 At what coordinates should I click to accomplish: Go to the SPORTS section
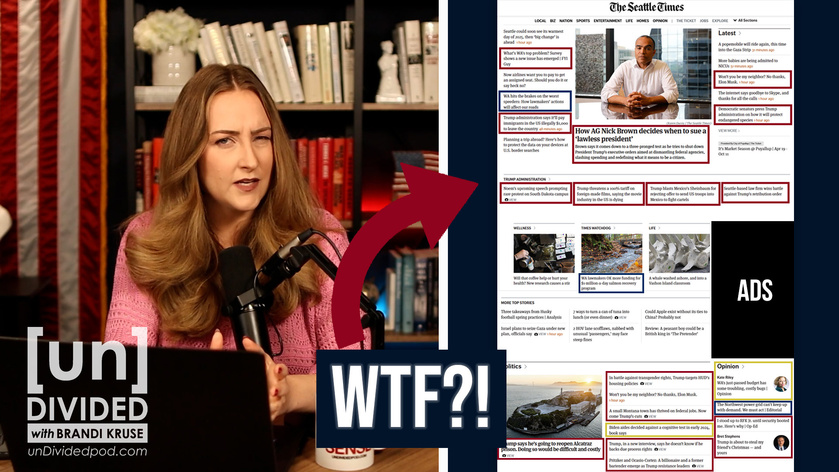click(583, 21)
